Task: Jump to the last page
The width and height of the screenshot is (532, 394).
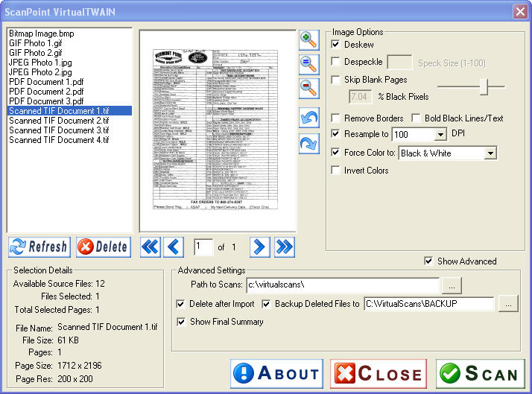Action: [284, 247]
